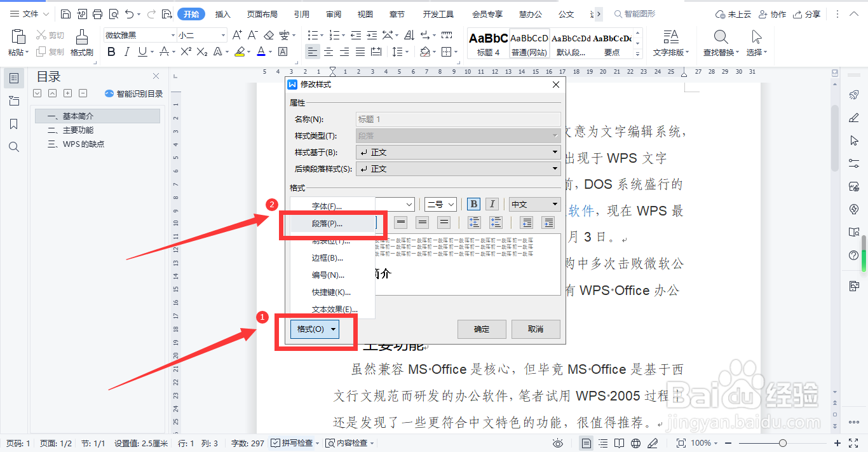Click the decrease indent icon in ribbon

click(x=356, y=35)
